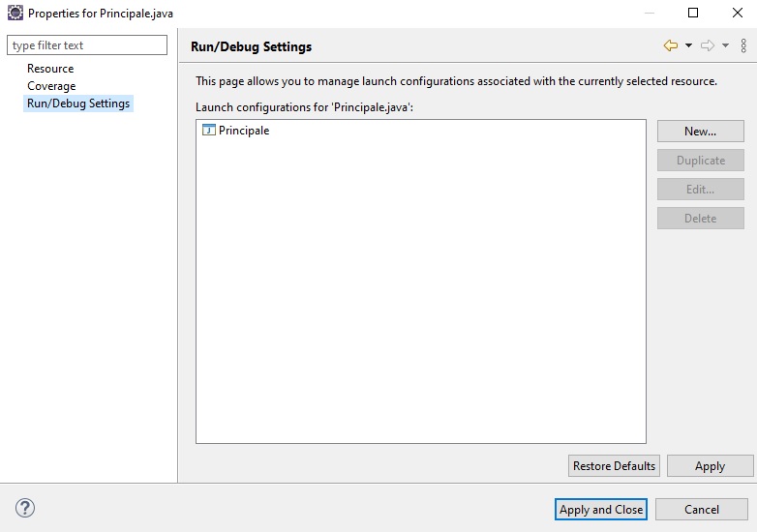The height and width of the screenshot is (532, 757).
Task: Click the back navigation arrow icon
Action: point(670,45)
